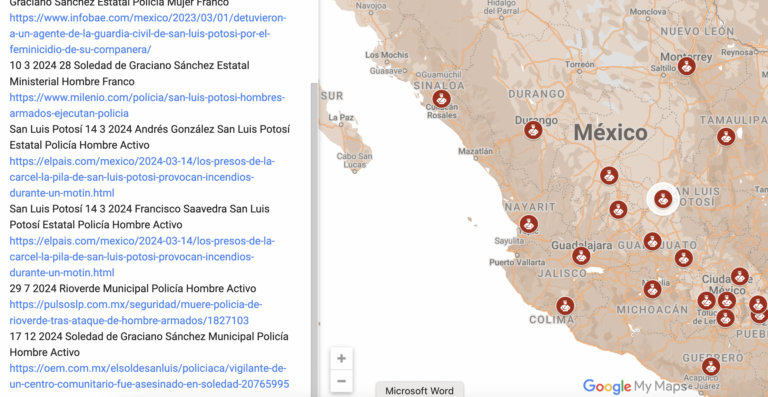Click the marker directly above the Guanajuato label
This screenshot has height=397, width=768.
pyautogui.click(x=652, y=241)
